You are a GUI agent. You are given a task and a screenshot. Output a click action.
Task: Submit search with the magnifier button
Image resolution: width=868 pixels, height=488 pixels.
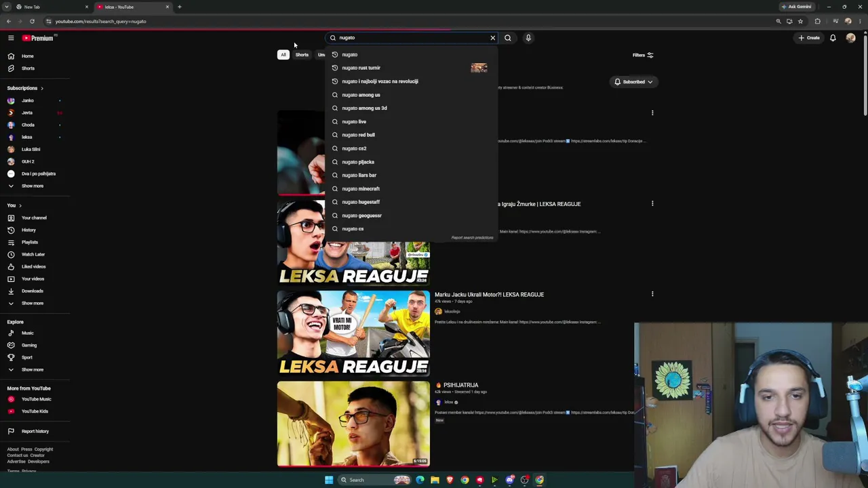(x=508, y=38)
